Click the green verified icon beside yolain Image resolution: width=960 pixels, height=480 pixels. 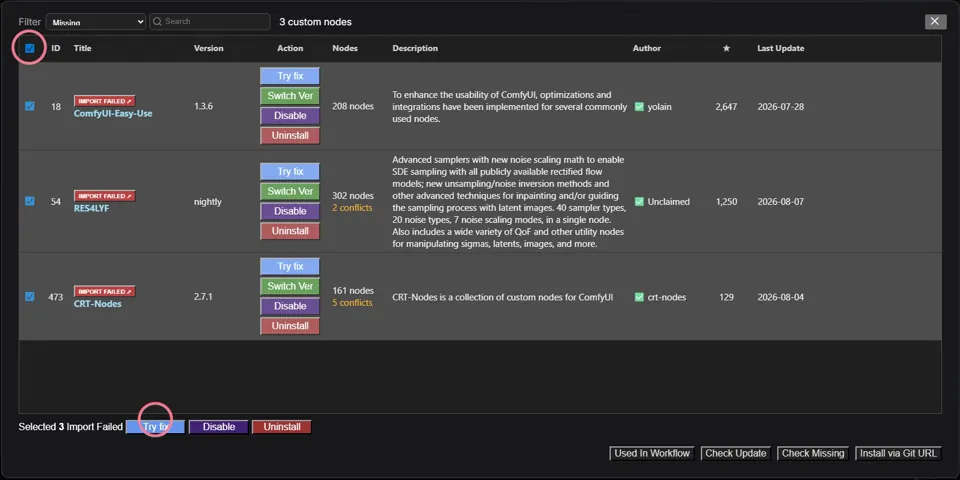pyautogui.click(x=639, y=107)
